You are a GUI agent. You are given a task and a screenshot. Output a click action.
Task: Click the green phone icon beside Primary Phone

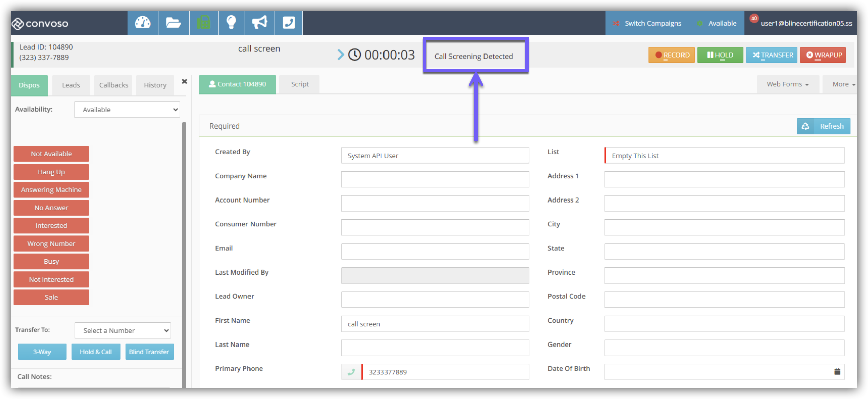[351, 372]
